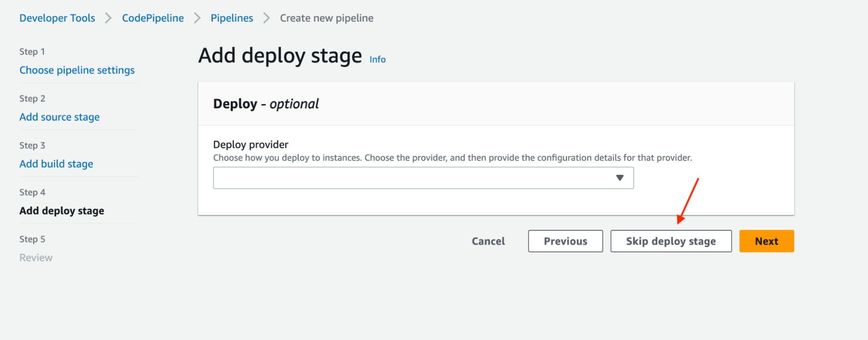Click the Create new pipeline breadcrumb text
Screen dimensions: 868x340
(x=327, y=18)
